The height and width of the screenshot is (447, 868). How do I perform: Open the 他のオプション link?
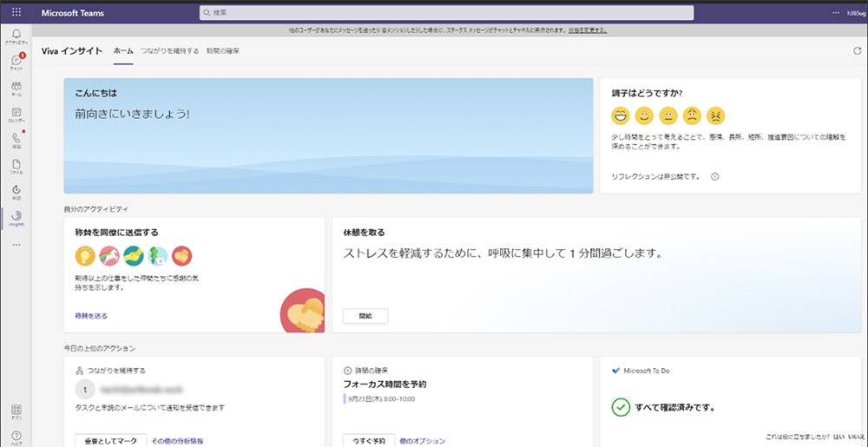click(x=423, y=441)
